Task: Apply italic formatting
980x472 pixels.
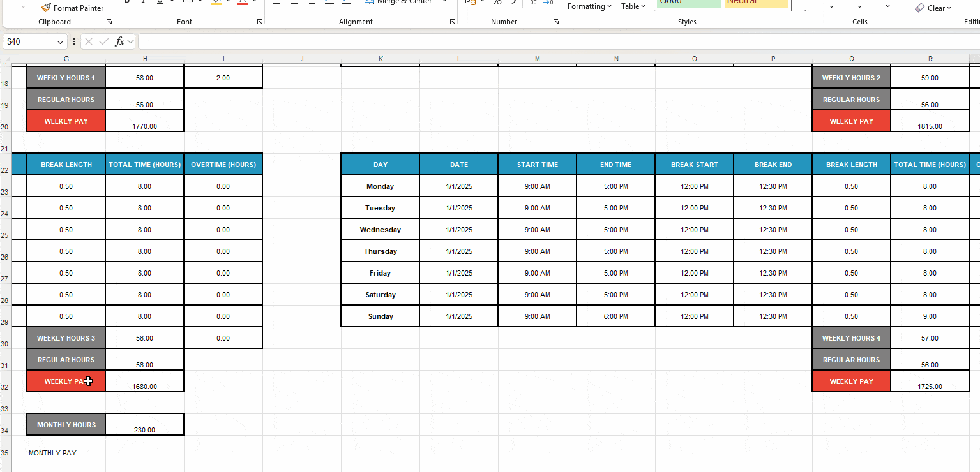Action: coord(143,3)
